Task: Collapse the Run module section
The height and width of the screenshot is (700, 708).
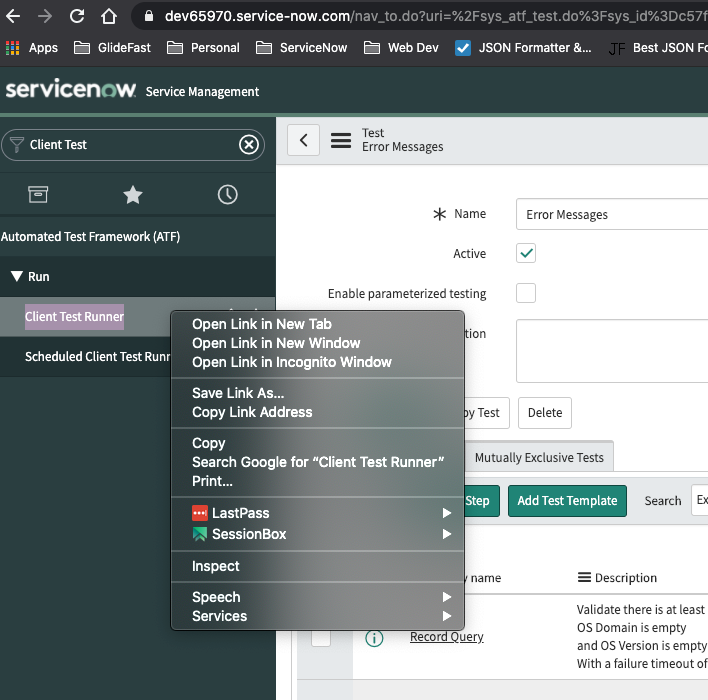Action: 17,276
